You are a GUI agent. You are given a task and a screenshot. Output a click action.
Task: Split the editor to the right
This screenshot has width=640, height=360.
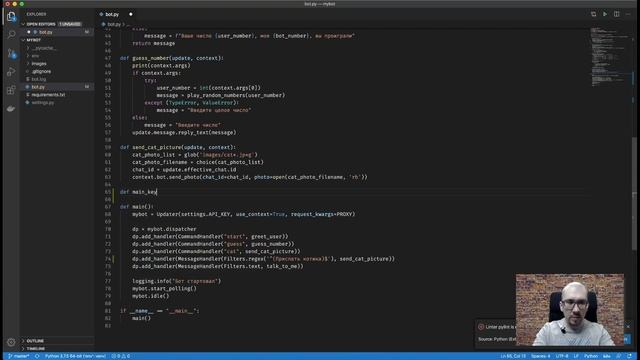click(x=617, y=14)
